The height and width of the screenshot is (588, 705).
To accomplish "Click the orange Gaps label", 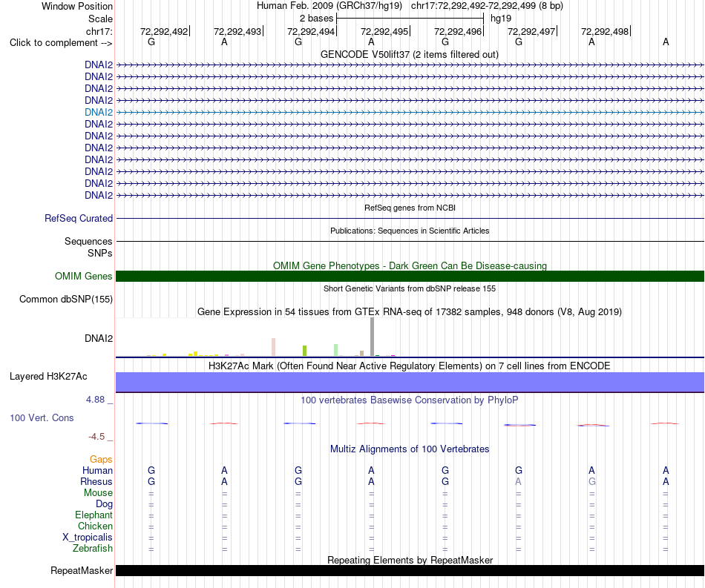I will click(101, 459).
